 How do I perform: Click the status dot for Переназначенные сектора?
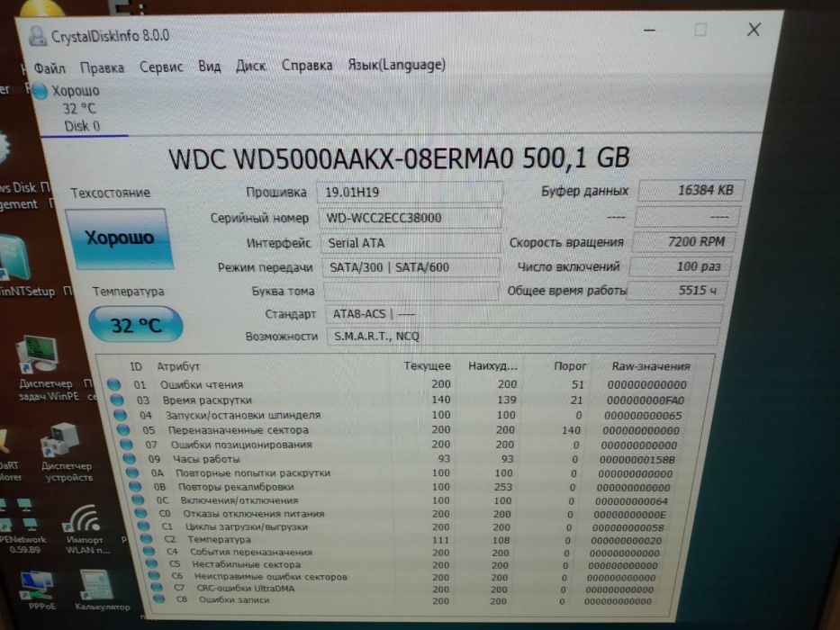[123, 429]
